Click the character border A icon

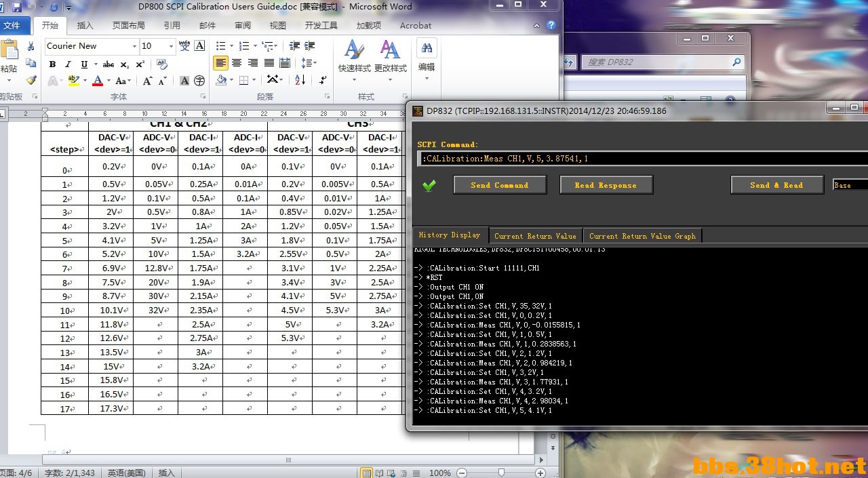click(x=200, y=46)
